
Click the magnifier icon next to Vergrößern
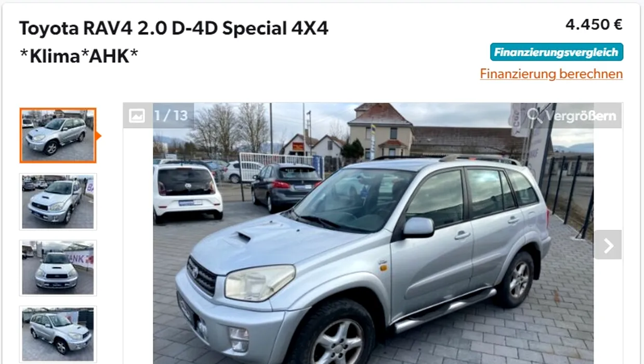point(535,115)
